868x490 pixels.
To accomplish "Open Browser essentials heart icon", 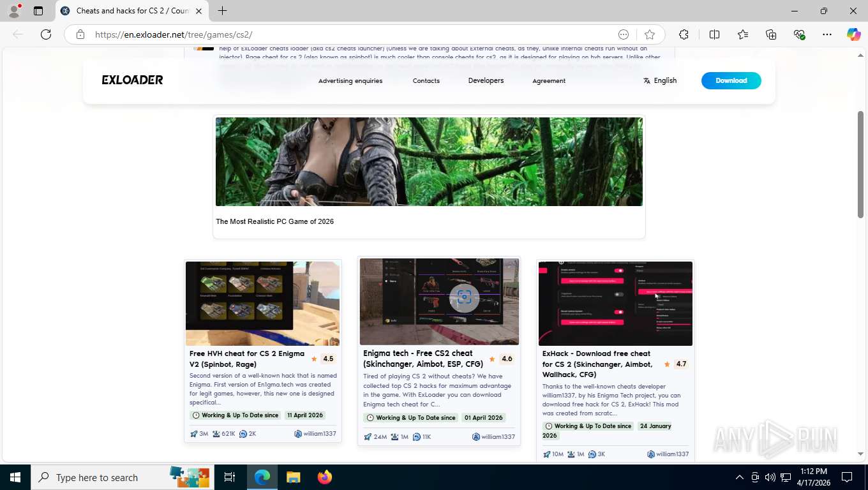I will (800, 34).
